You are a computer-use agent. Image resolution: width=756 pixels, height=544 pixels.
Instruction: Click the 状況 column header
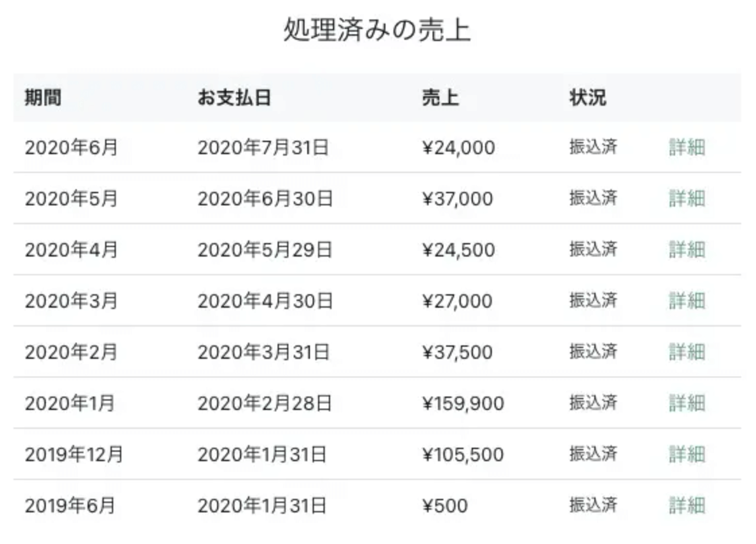pyautogui.click(x=588, y=98)
